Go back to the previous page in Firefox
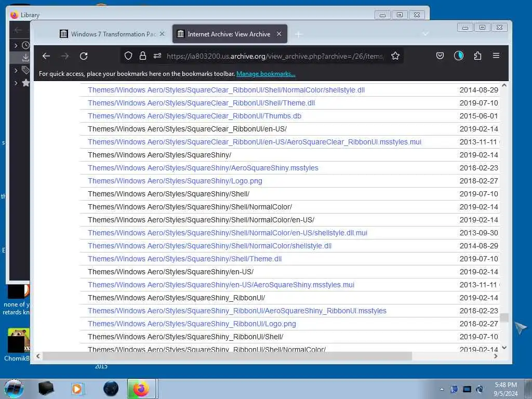 pos(46,56)
